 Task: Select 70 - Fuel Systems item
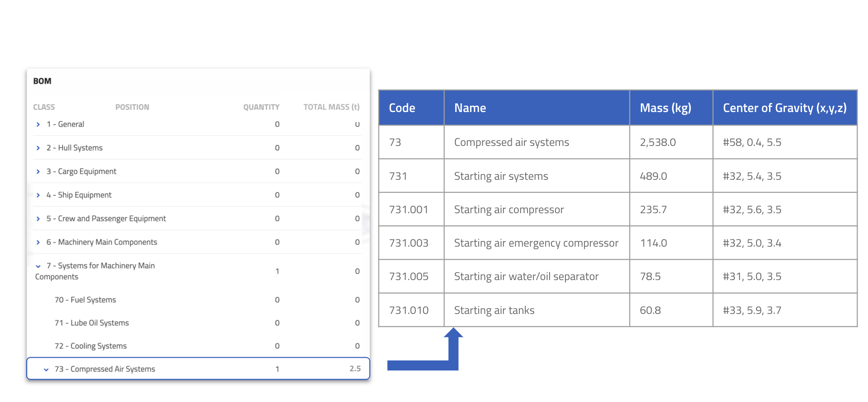coord(85,300)
